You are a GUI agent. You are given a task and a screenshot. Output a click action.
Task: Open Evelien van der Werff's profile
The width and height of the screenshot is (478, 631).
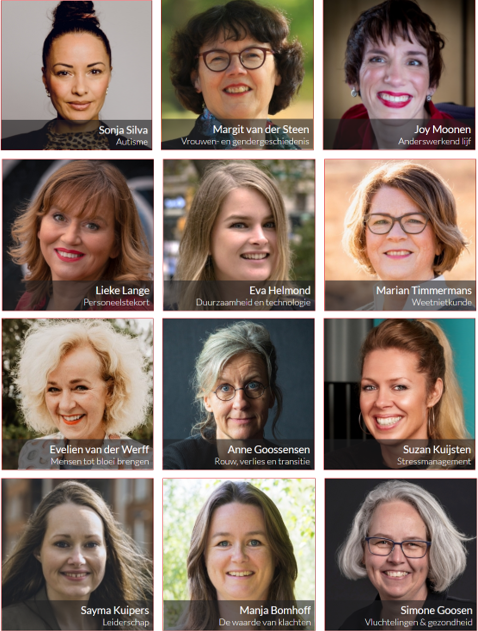(x=78, y=394)
